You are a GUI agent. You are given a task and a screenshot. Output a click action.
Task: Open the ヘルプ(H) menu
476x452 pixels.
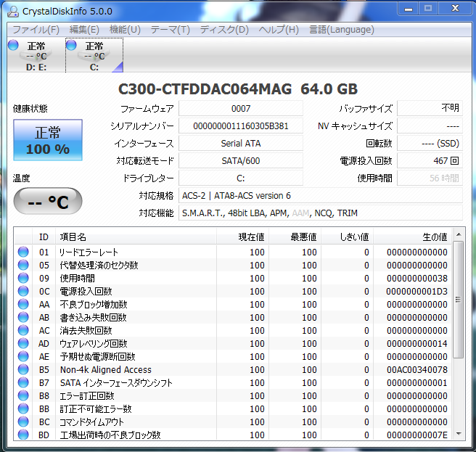pyautogui.click(x=279, y=30)
